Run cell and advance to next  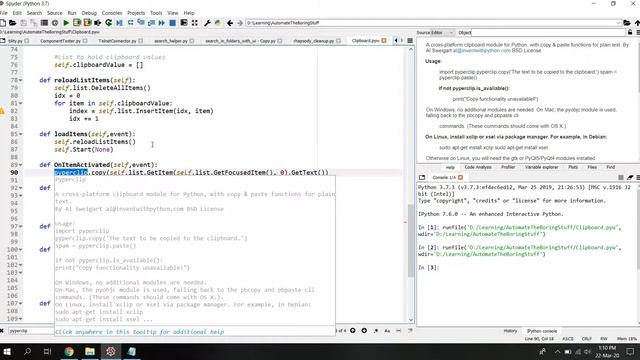tap(87, 23)
